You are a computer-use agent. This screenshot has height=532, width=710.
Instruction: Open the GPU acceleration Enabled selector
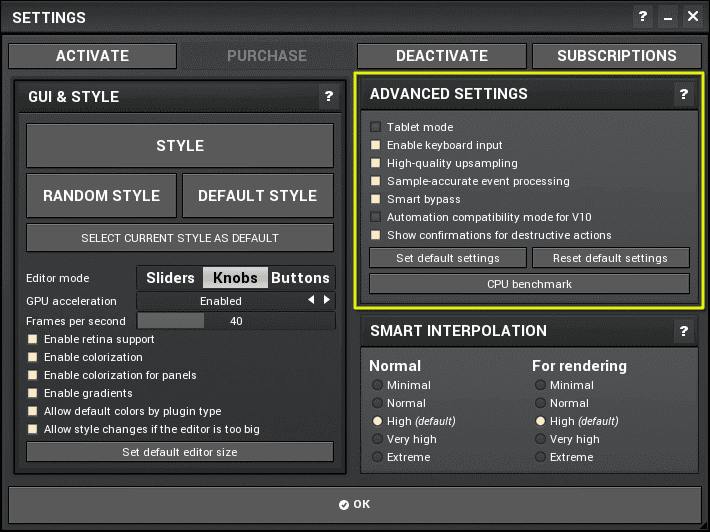[x=236, y=301]
